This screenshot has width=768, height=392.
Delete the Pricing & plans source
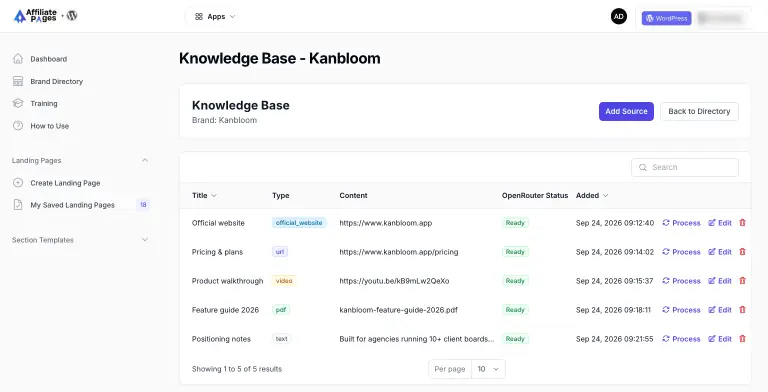[743, 251]
